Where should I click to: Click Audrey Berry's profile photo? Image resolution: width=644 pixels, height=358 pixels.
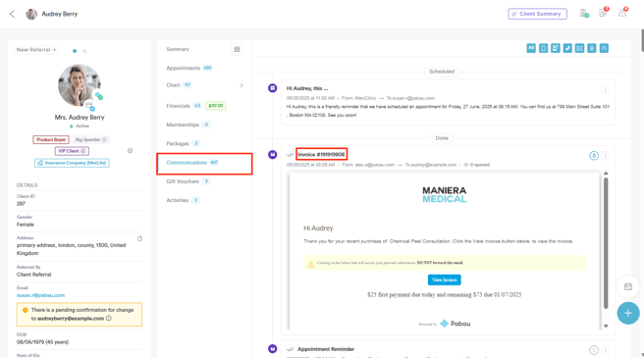[x=79, y=85]
